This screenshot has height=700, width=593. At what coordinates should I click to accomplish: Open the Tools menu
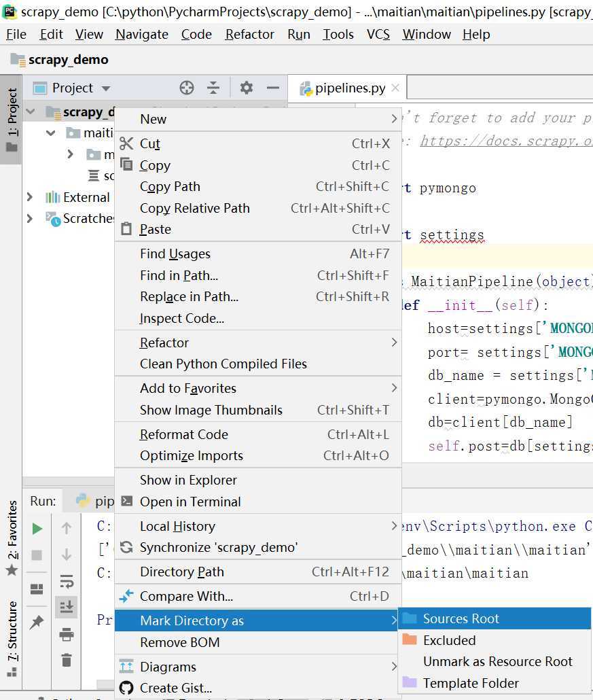(338, 35)
